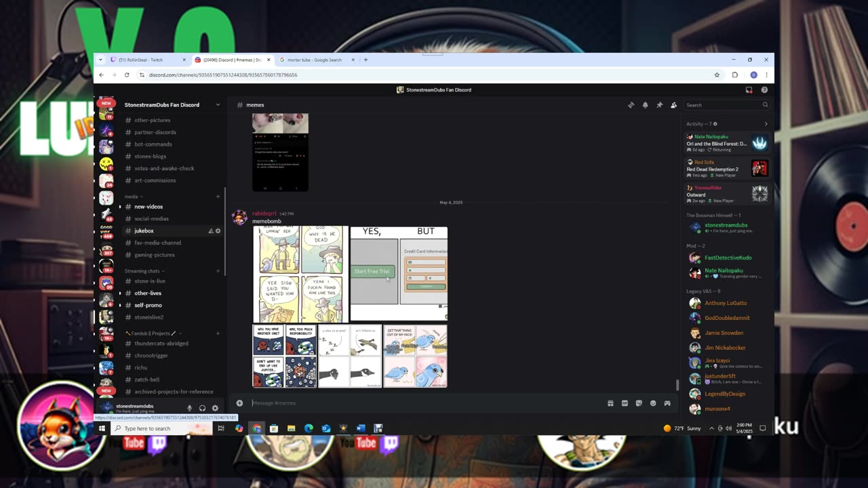868x488 pixels.
Task: Add channel plus in Streaming chats category
Action: pyautogui.click(x=218, y=271)
